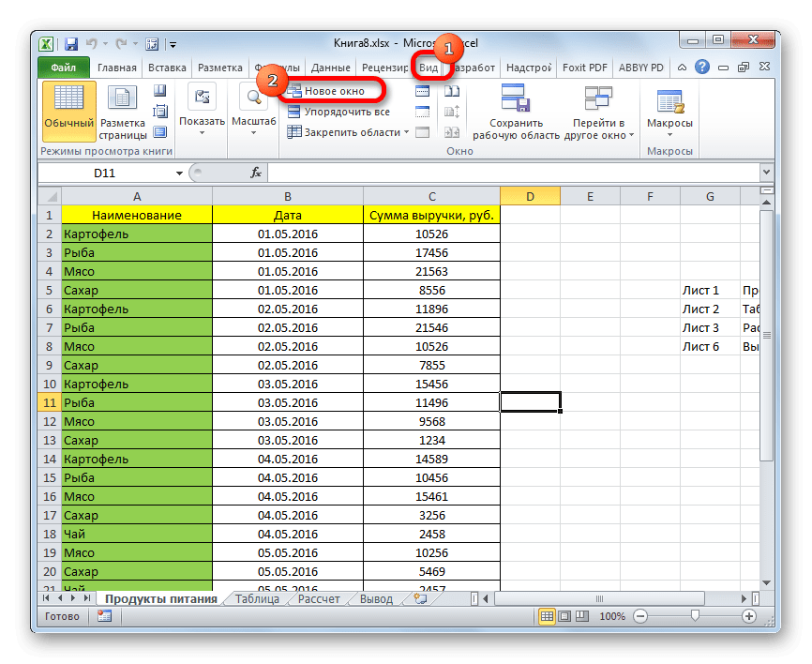The width and height of the screenshot is (812, 664).
Task: Open the Данные ribbon tab
Action: coord(330,68)
